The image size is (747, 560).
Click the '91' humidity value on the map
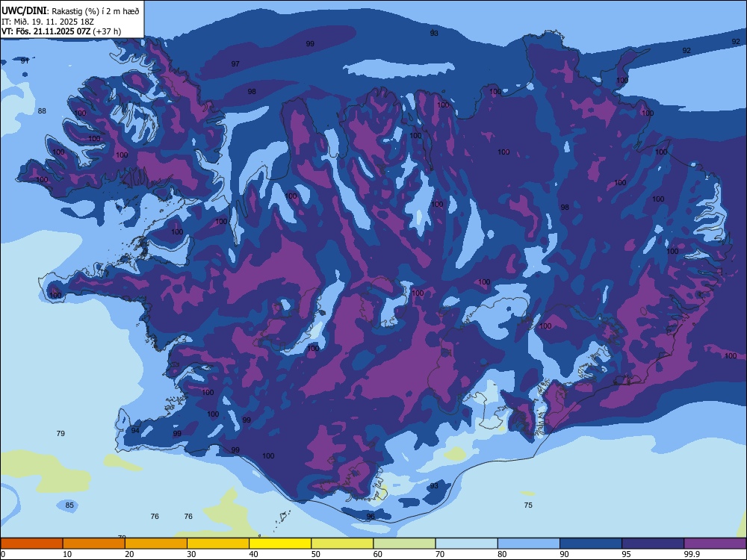[25, 60]
